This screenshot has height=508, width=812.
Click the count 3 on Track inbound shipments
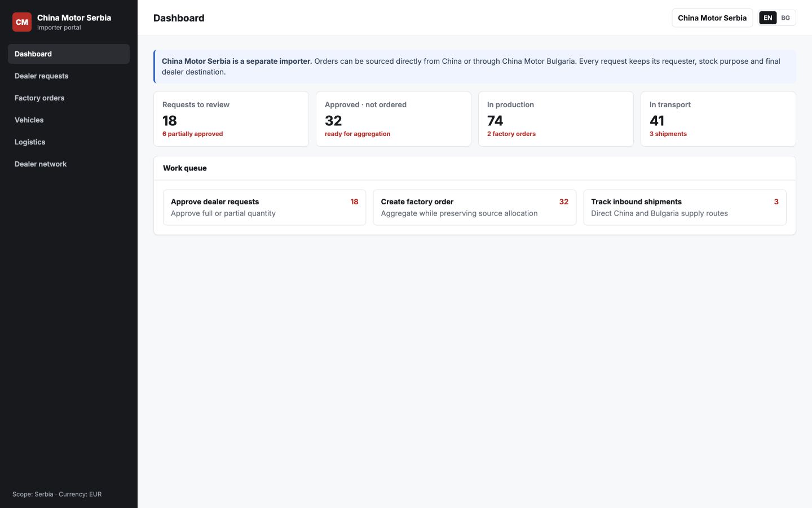coord(776,202)
